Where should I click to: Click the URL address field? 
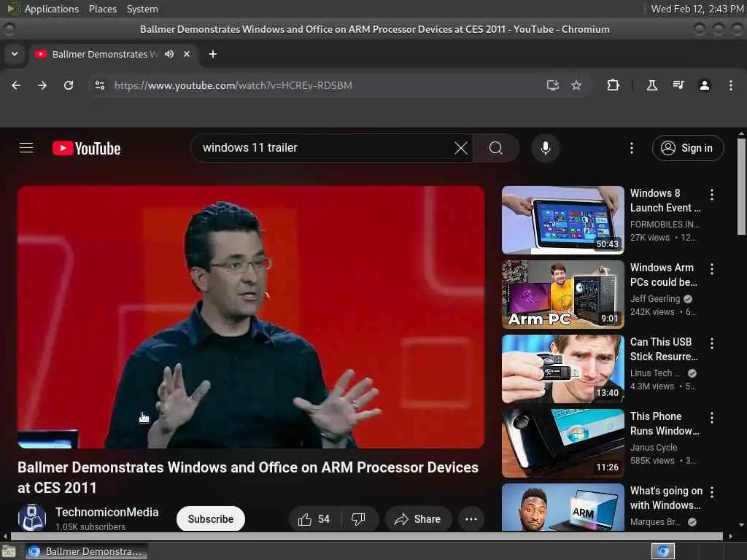(329, 85)
